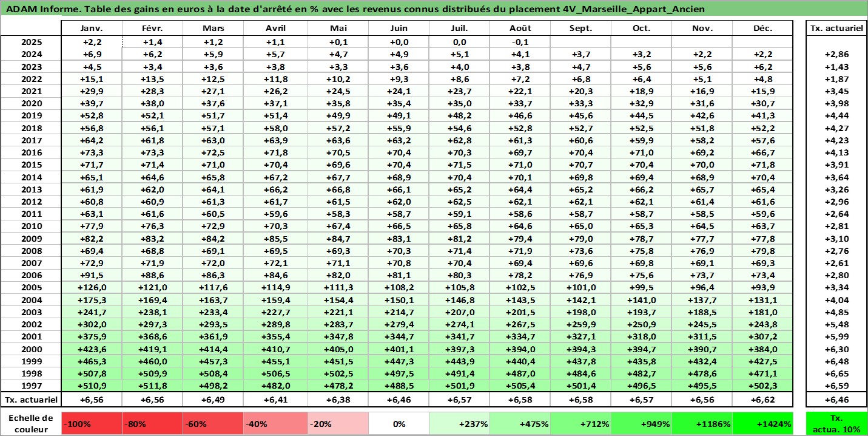
Task: Click the 2013 Sept. value +65,2
Action: [x=580, y=189]
